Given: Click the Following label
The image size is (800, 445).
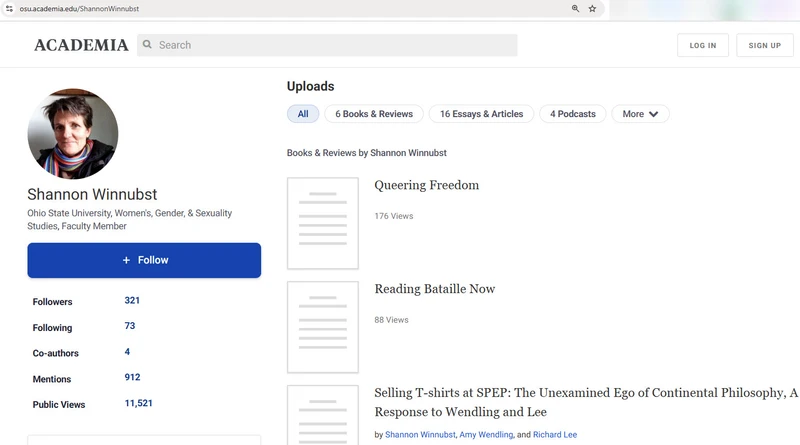Looking at the screenshot, I should [x=53, y=328].
